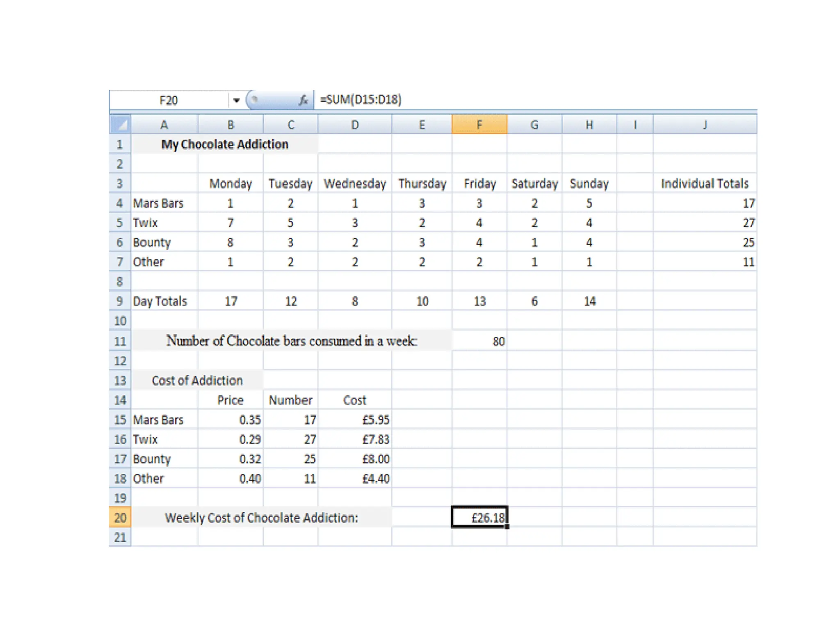The height and width of the screenshot is (630, 840).
Task: Select column J header
Action: click(705, 124)
